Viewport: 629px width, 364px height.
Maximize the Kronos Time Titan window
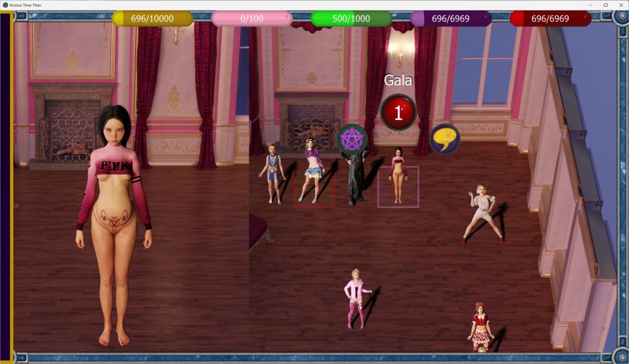click(605, 5)
